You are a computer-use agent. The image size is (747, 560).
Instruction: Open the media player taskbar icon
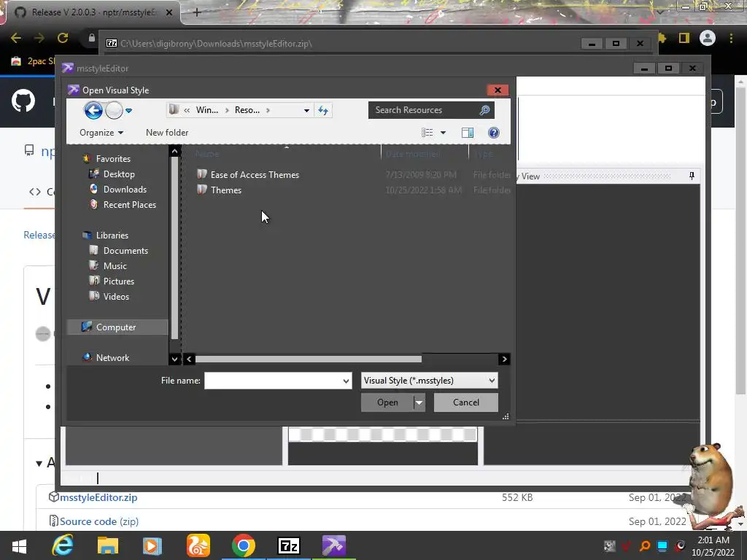[x=152, y=545]
